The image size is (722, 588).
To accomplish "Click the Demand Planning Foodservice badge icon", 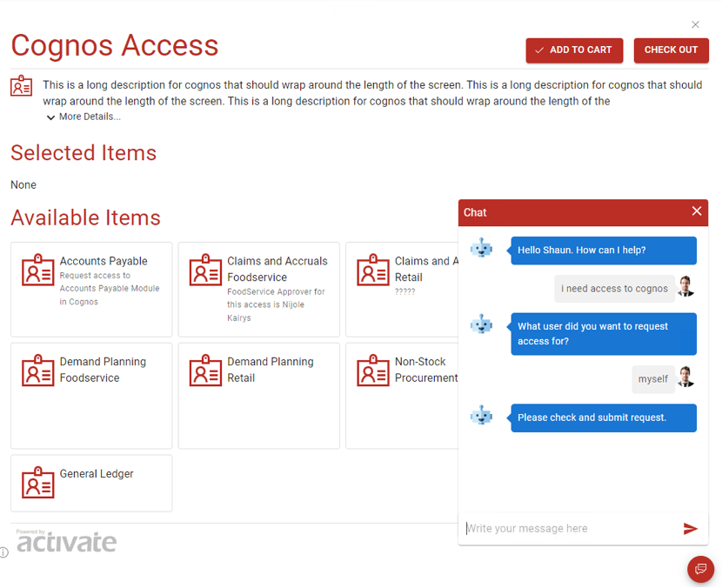I will coord(37,371).
